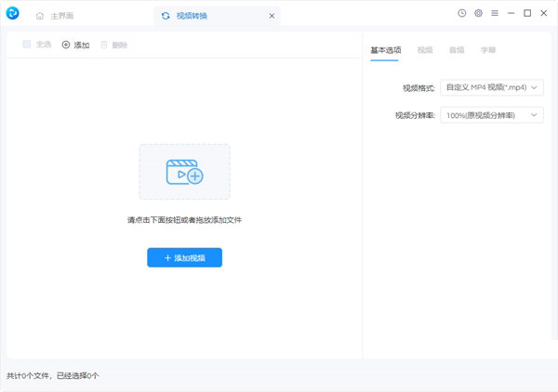The image size is (558, 392).
Task: Open settings gear icon
Action: point(478,14)
